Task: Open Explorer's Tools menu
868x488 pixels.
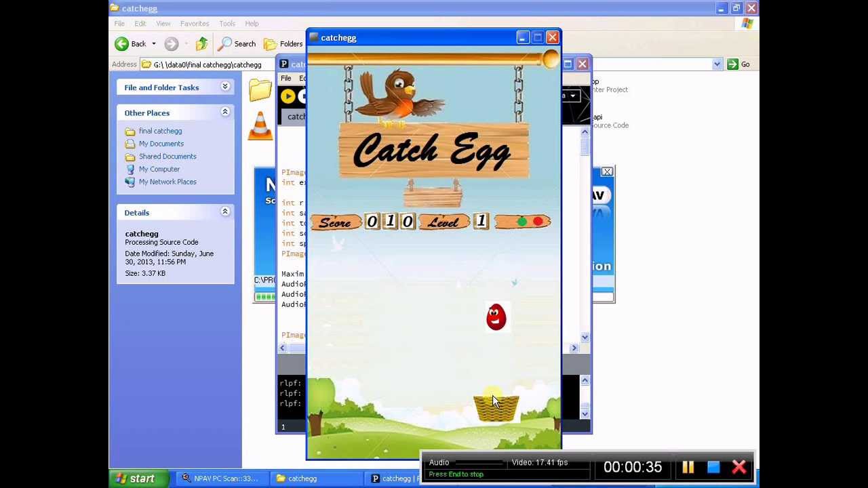Action: pyautogui.click(x=227, y=24)
